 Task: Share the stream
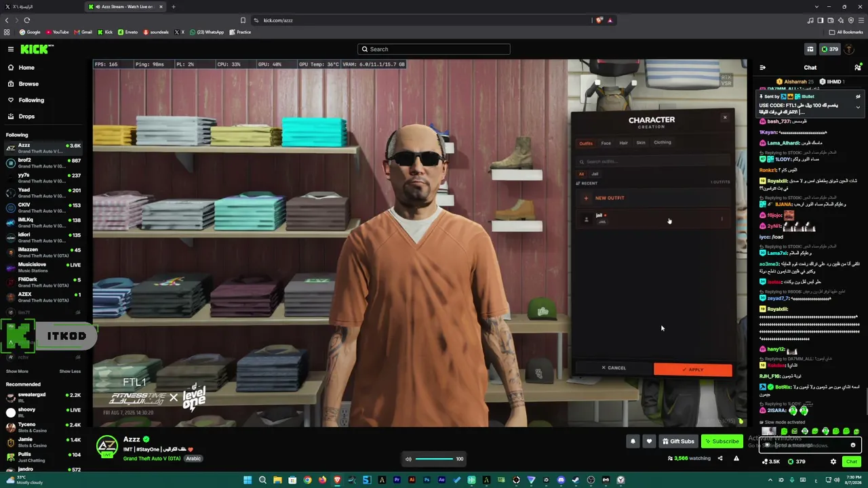[x=720, y=458]
